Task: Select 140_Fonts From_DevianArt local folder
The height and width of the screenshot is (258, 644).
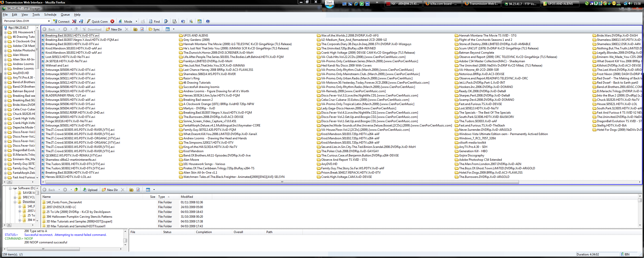Action: [64, 202]
